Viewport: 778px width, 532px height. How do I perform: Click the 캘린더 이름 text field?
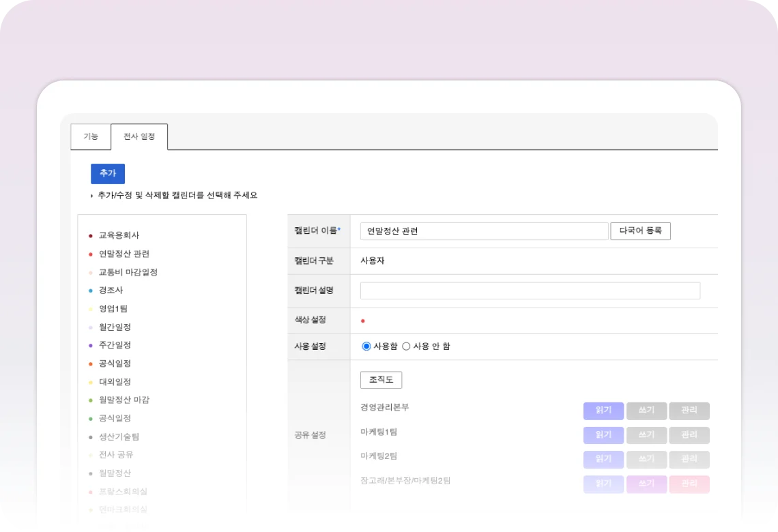pyautogui.click(x=484, y=231)
